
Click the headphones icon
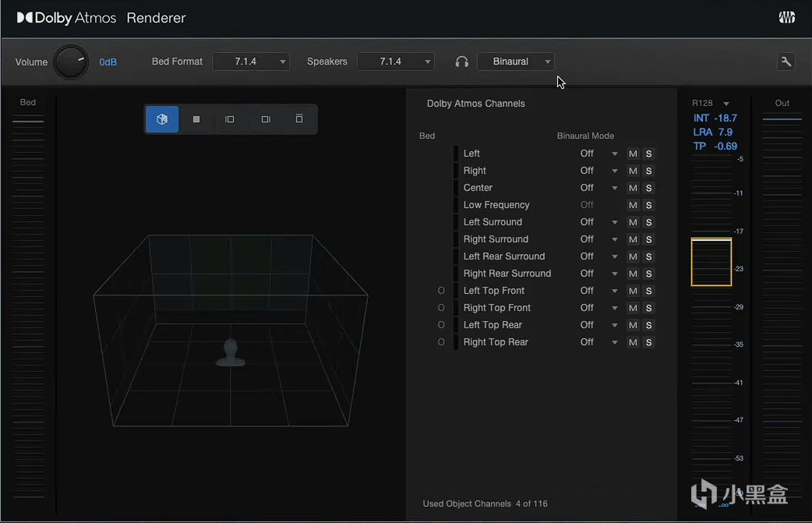pyautogui.click(x=462, y=62)
